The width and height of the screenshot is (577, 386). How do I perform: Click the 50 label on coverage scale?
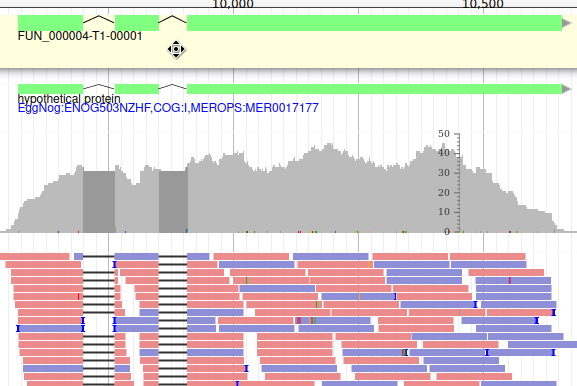pos(444,134)
